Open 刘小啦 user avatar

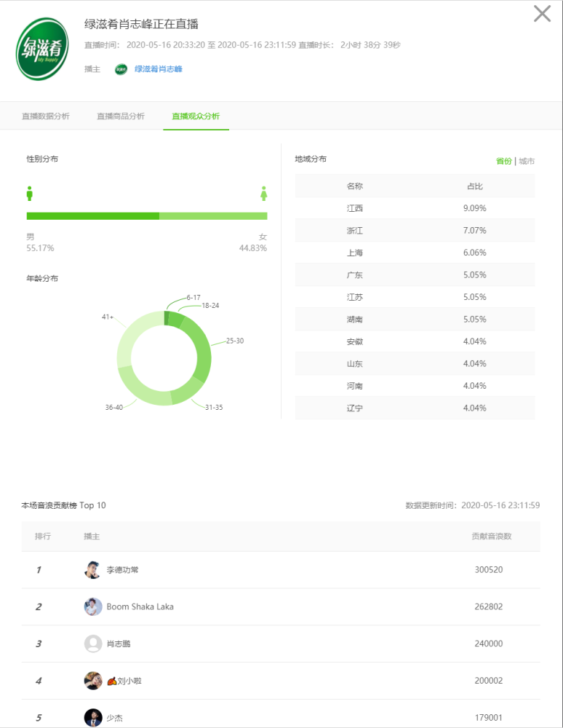[93, 681]
